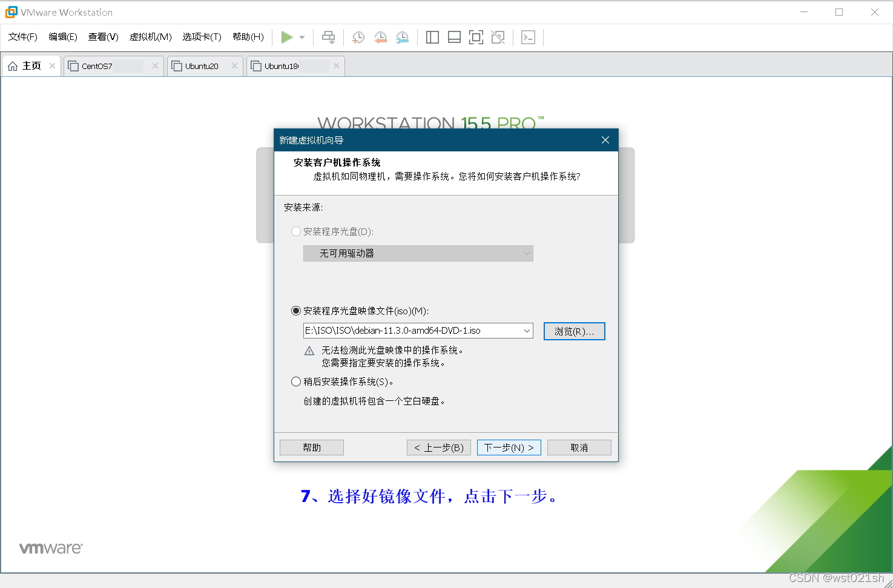Select 安装程序光盘(D) radio button

296,231
